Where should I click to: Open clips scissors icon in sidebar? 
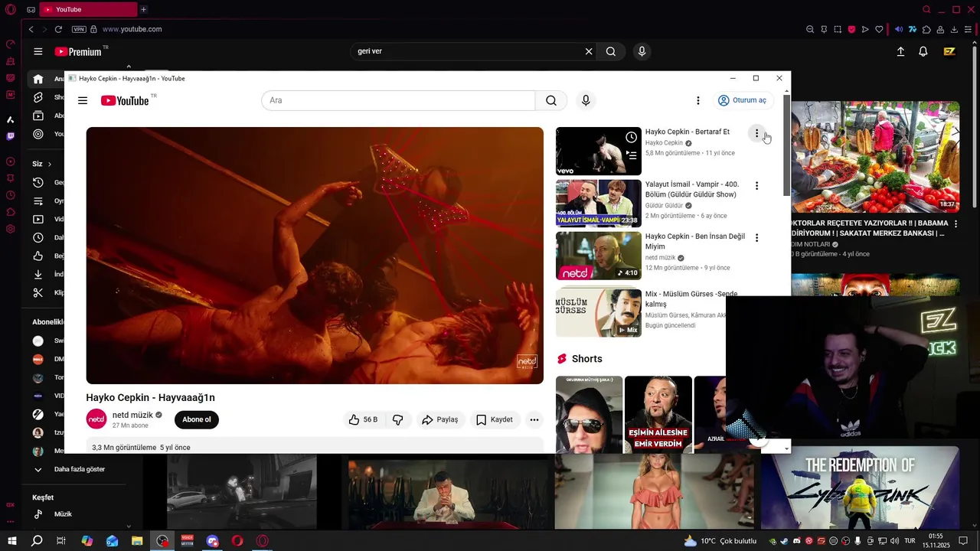point(38,292)
